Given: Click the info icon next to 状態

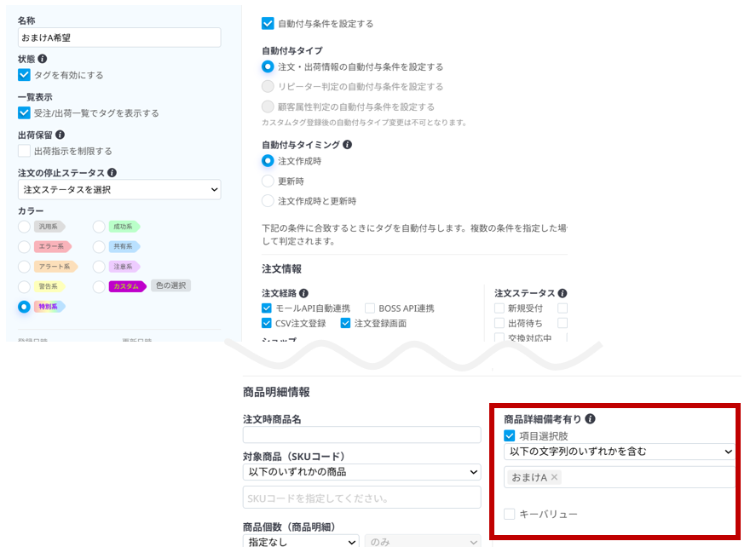Looking at the screenshot, I should pyautogui.click(x=43, y=59).
